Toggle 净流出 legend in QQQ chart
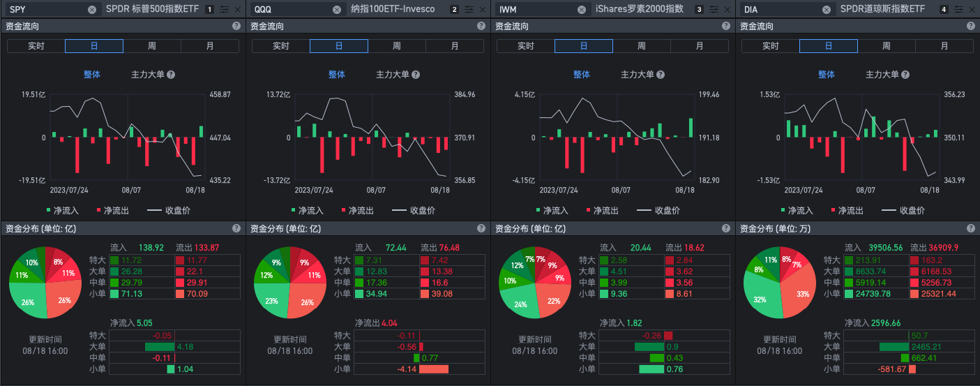The height and width of the screenshot is (386, 980). pos(358,210)
